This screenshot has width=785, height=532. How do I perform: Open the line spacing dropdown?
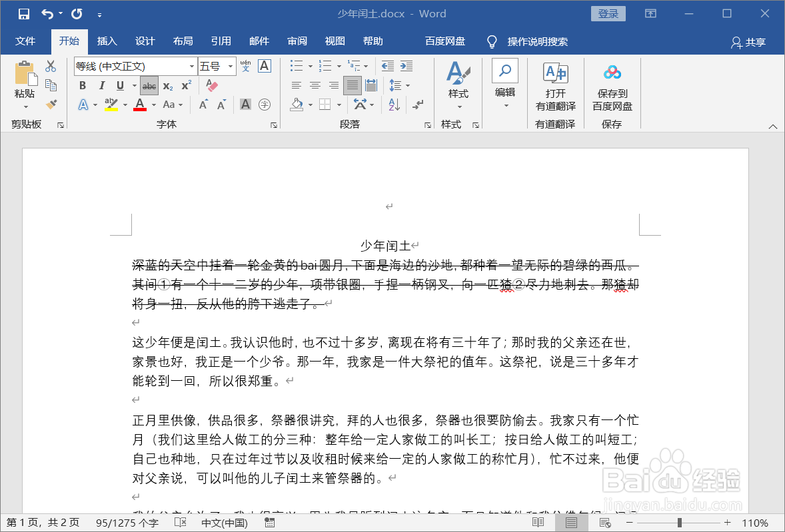(x=398, y=85)
